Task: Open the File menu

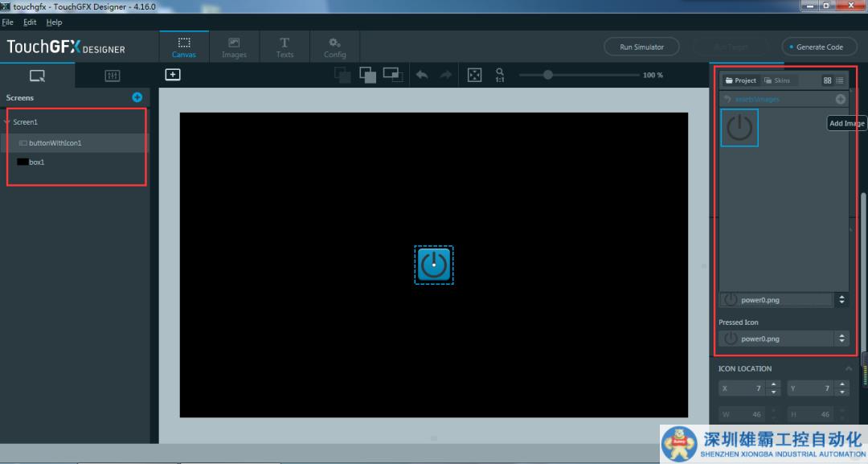Action: pyautogui.click(x=7, y=23)
